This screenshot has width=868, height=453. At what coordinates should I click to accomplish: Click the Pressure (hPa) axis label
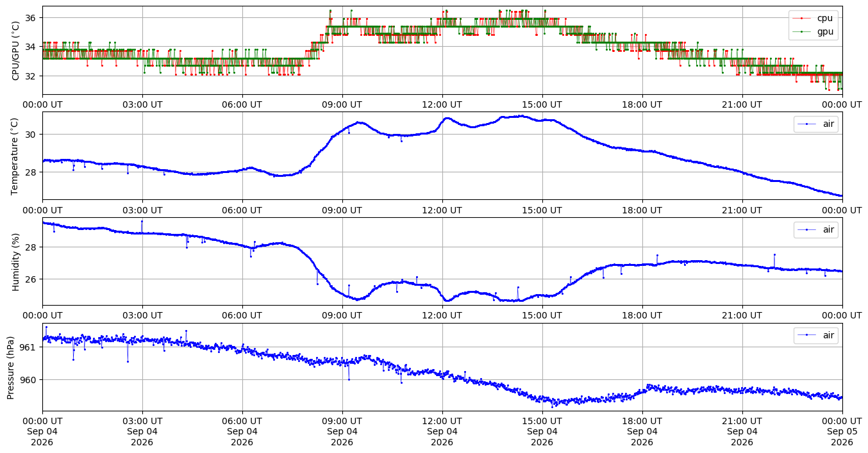(x=10, y=367)
